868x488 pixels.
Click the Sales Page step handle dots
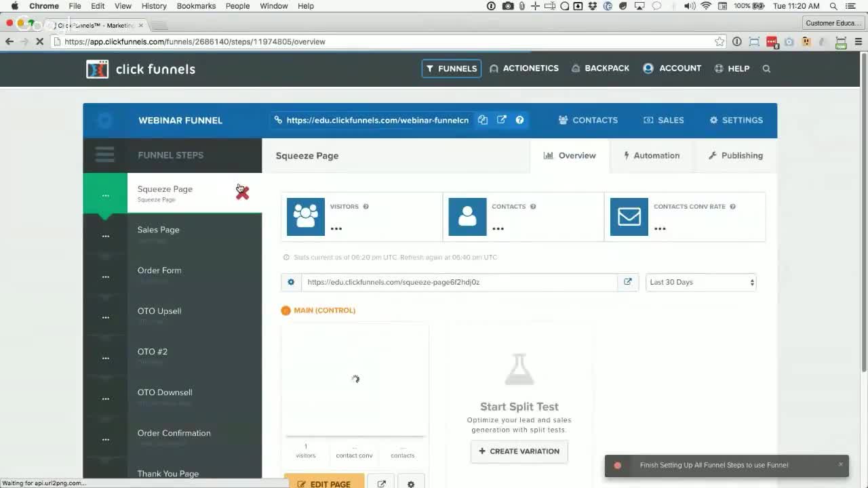coord(105,236)
